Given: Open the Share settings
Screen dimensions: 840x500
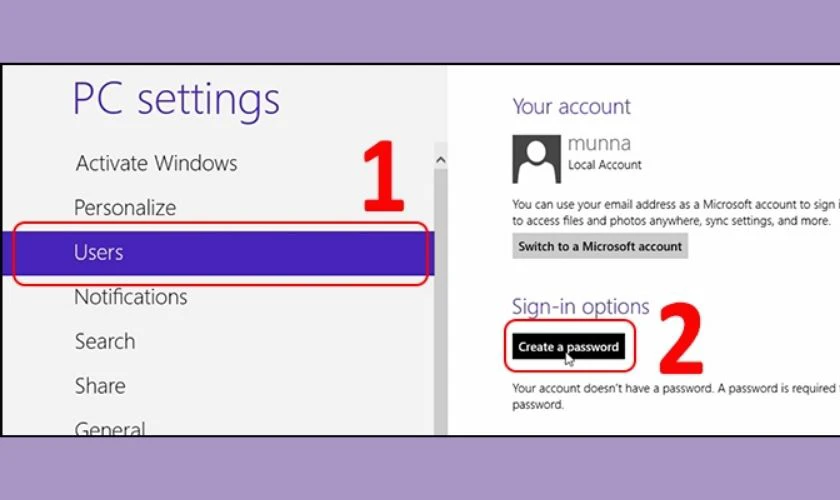Looking at the screenshot, I should (x=100, y=386).
